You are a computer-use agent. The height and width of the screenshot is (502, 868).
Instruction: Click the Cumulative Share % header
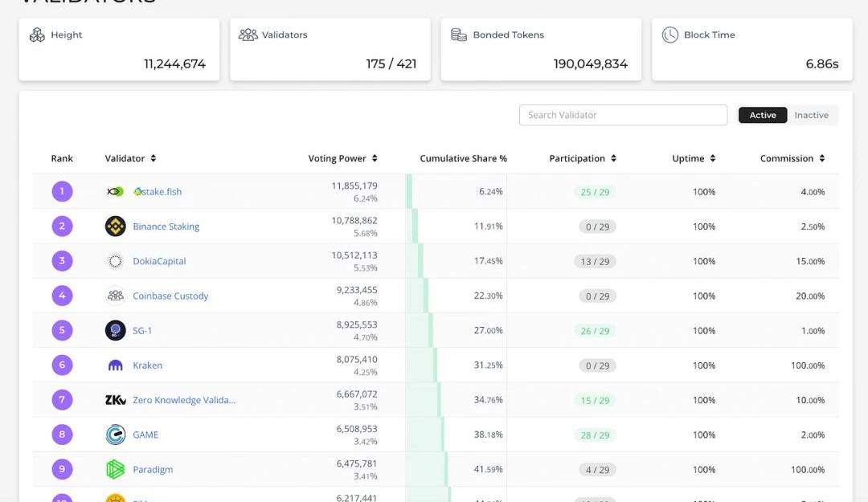[464, 158]
